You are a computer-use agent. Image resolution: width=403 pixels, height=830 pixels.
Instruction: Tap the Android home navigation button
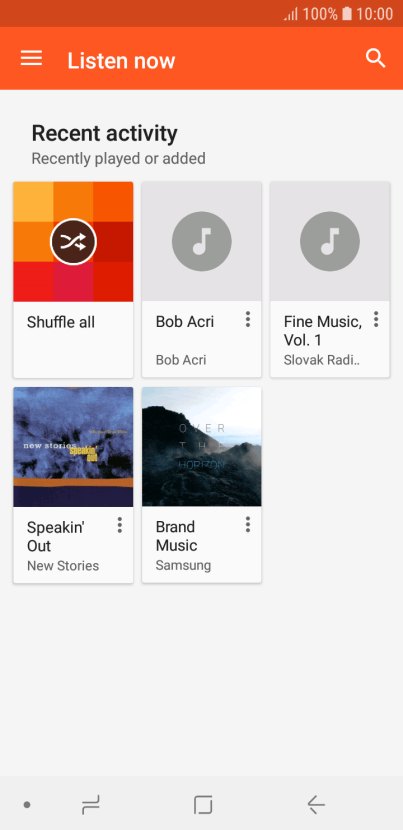(203, 805)
